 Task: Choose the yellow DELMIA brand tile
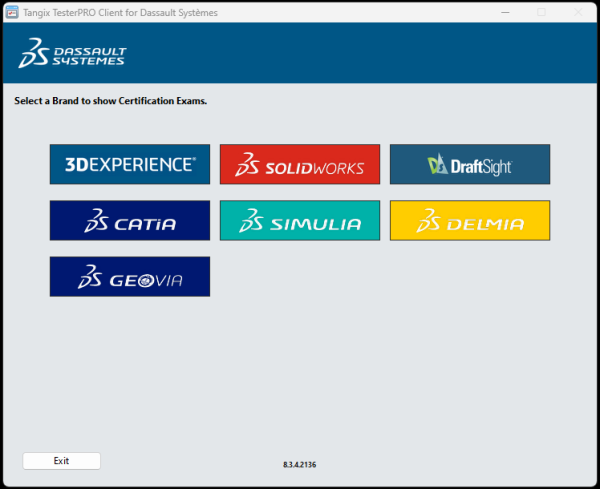[x=470, y=220]
